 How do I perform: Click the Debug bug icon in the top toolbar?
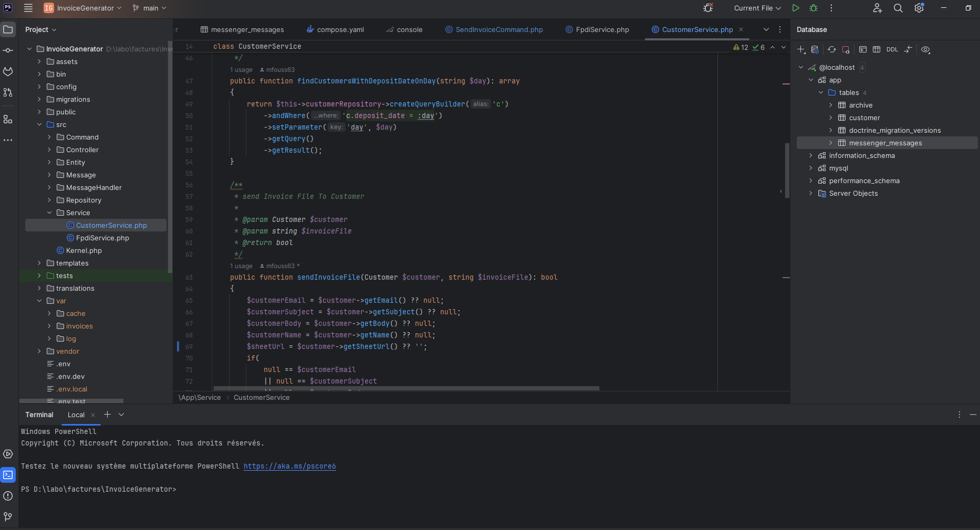pos(814,8)
